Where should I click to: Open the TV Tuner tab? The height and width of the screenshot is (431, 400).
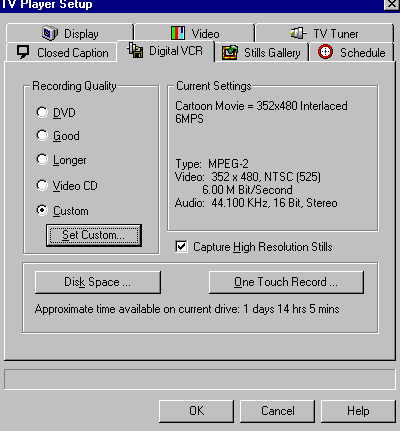coord(325,33)
